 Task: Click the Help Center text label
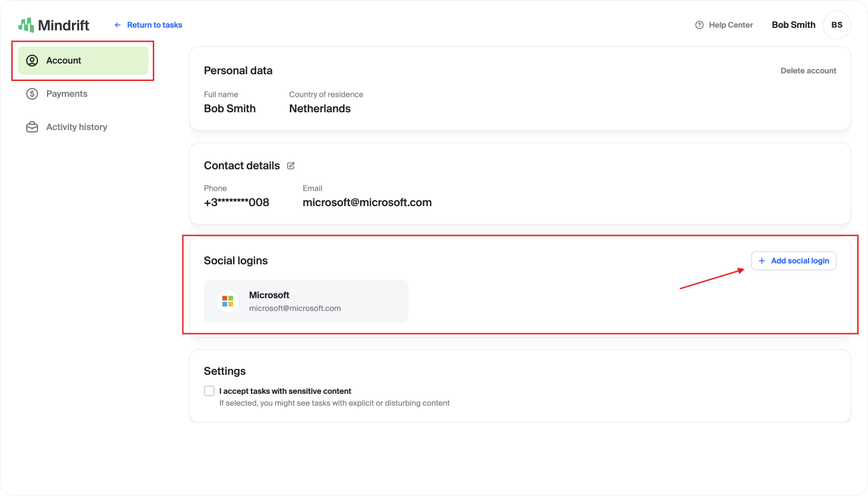[x=731, y=25]
